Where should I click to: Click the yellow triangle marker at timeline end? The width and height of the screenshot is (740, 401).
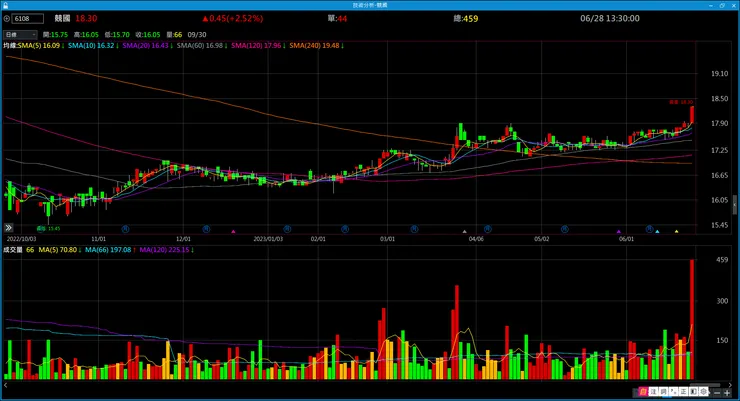(x=677, y=232)
